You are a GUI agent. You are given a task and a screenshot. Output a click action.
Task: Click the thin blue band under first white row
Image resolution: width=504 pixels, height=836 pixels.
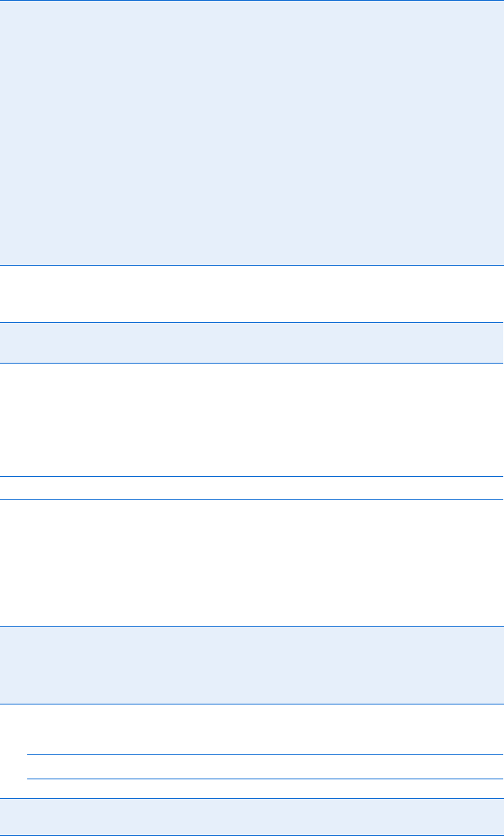252,343
